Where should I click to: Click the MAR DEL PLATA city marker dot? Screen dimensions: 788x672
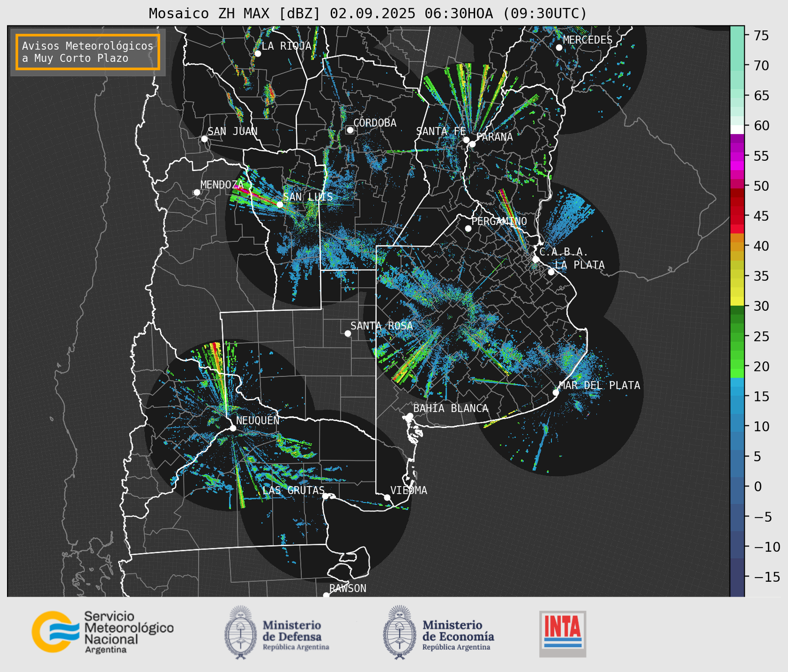point(556,393)
